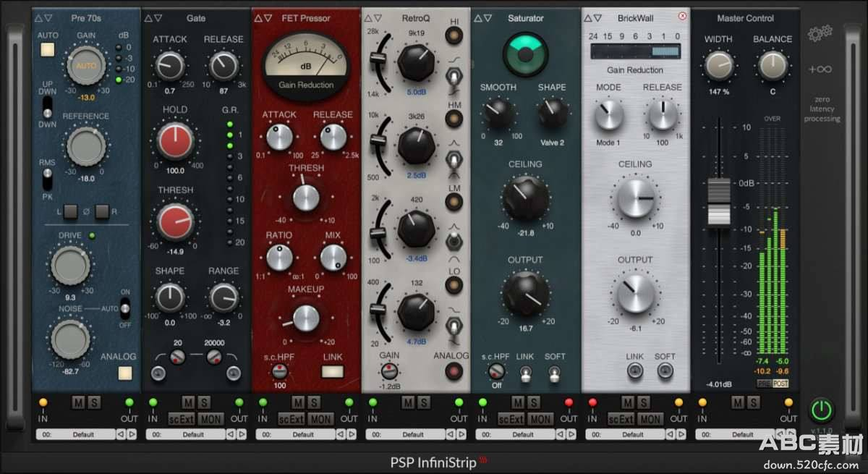
Task: Enable the RetroQ HI band round button
Action: pyautogui.click(x=454, y=36)
